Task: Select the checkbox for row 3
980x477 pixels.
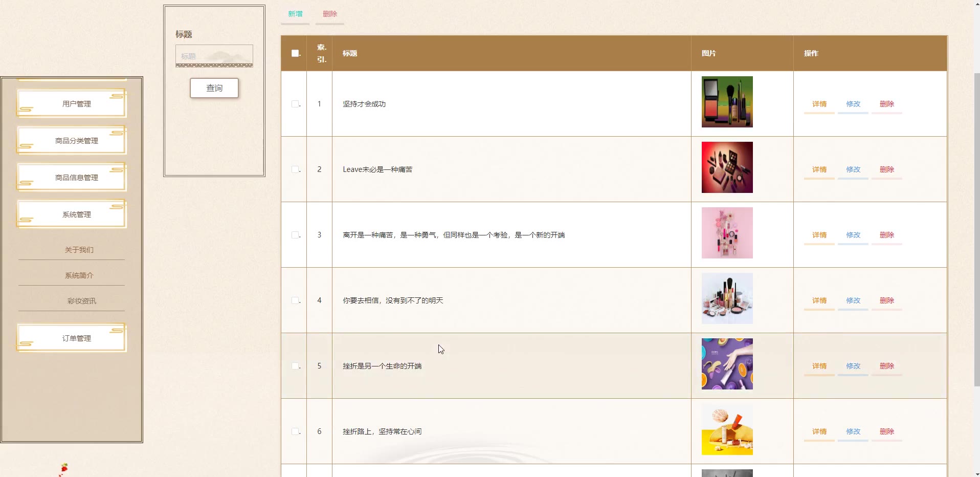Action: (x=295, y=235)
